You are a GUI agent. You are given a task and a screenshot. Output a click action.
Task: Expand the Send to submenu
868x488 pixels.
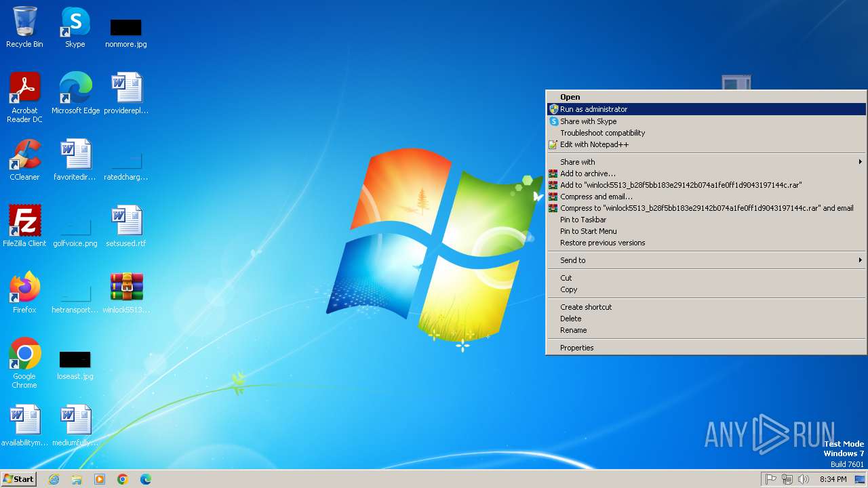(707, 260)
